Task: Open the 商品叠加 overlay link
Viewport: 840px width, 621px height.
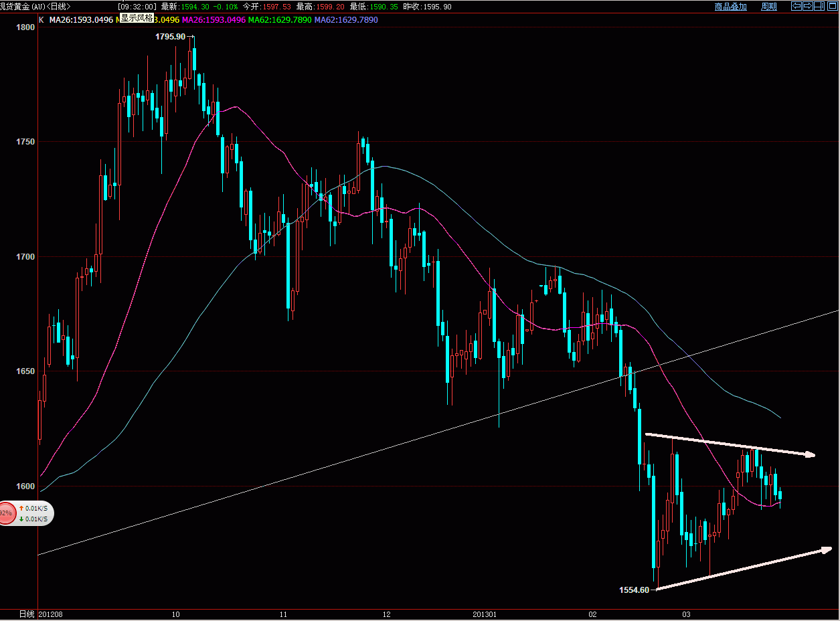Action: [730, 7]
